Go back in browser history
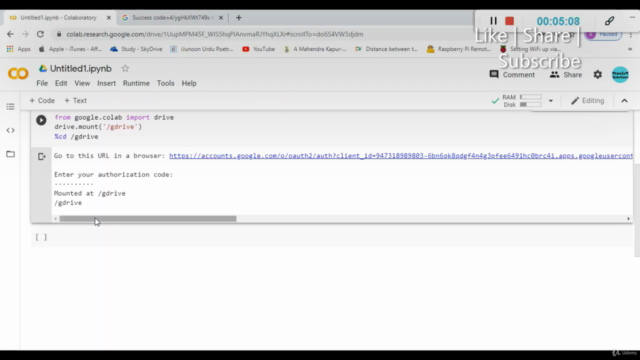 [x=10, y=34]
